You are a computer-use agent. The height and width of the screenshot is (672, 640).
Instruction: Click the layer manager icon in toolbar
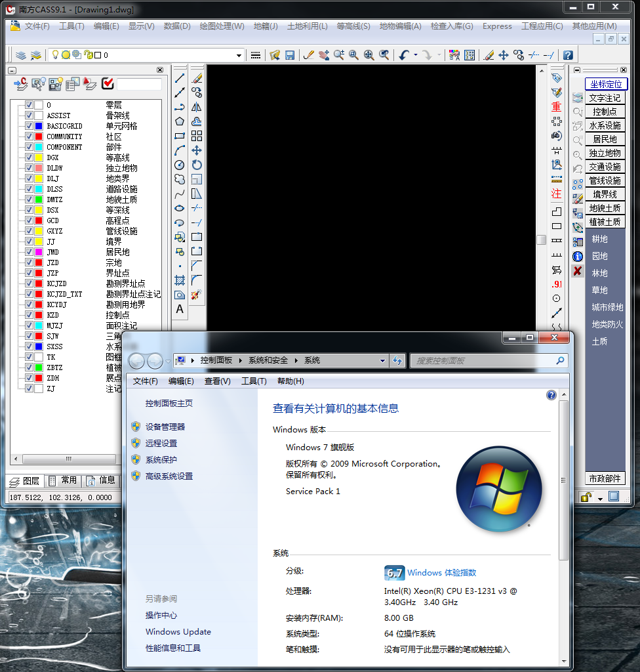point(21,55)
